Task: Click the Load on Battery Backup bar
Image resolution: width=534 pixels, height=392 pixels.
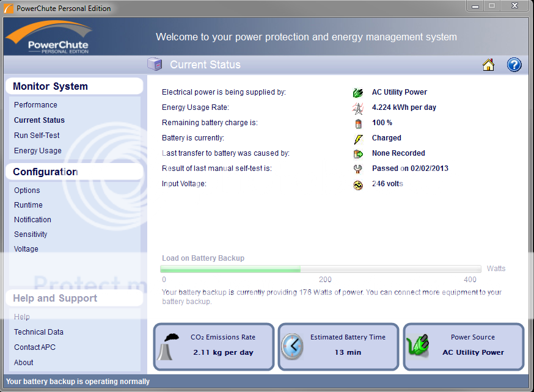Action: 320,269
